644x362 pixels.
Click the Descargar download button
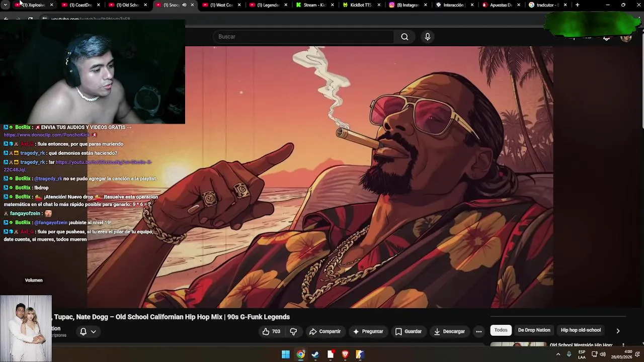pyautogui.click(x=449, y=331)
